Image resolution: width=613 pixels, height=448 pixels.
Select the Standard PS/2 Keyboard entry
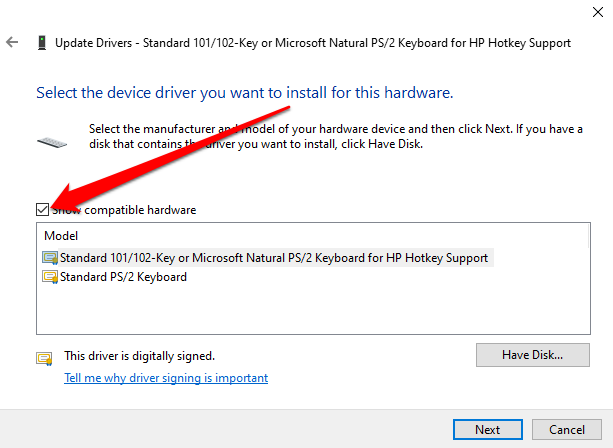pos(123,277)
